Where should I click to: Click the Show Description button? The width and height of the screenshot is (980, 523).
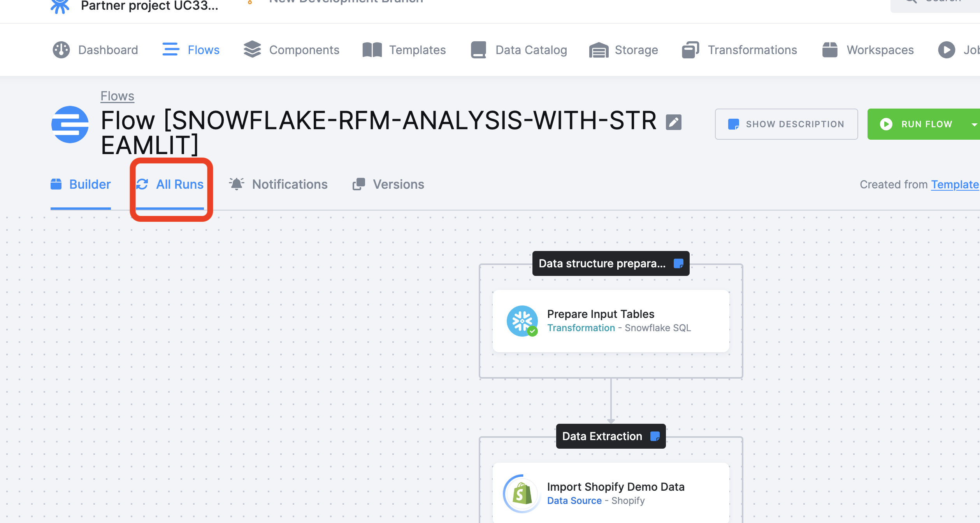787,124
